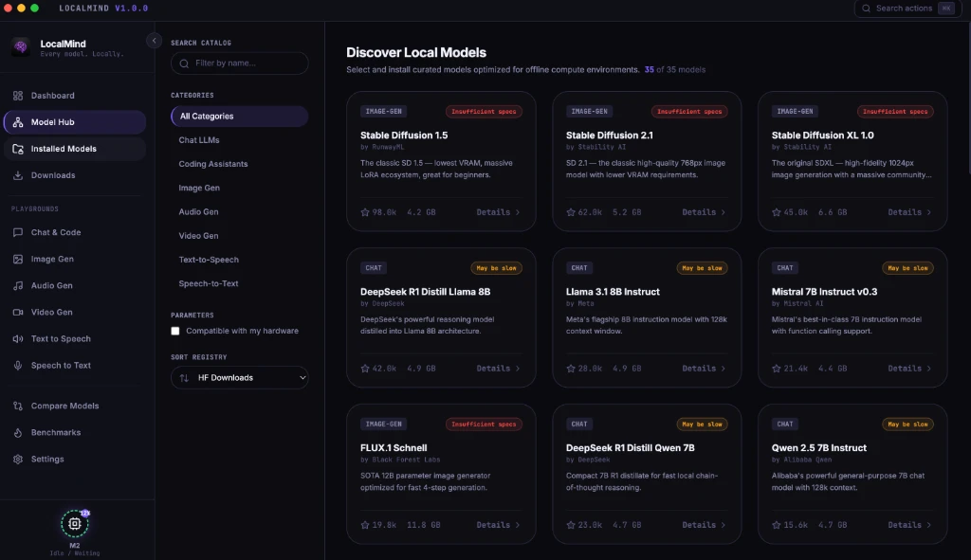
Task: Click the 35 of 35 models count
Action: click(x=675, y=70)
